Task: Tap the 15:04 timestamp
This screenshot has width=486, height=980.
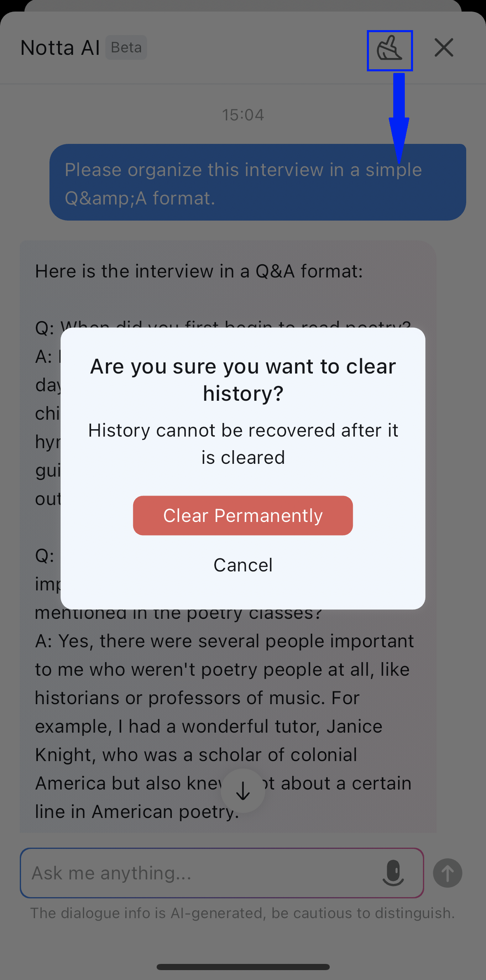Action: (x=243, y=115)
